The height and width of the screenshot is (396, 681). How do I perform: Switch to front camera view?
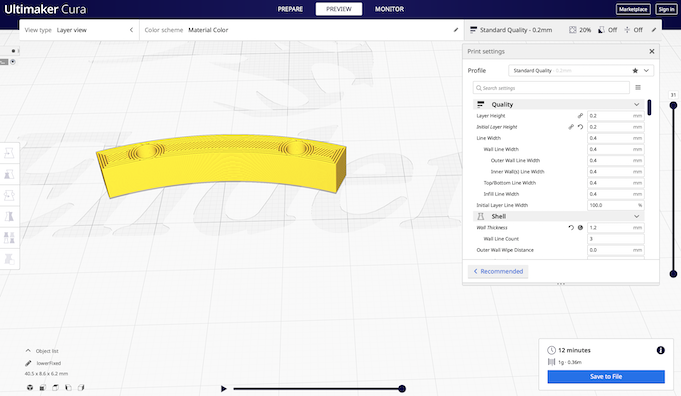coord(43,387)
